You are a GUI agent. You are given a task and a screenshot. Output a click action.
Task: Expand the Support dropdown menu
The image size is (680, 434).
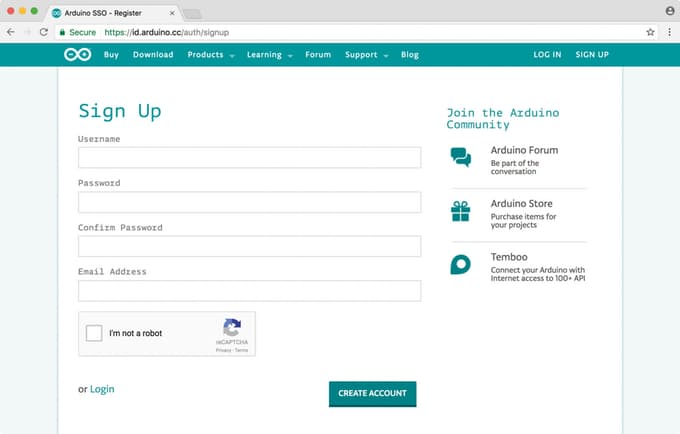point(366,55)
